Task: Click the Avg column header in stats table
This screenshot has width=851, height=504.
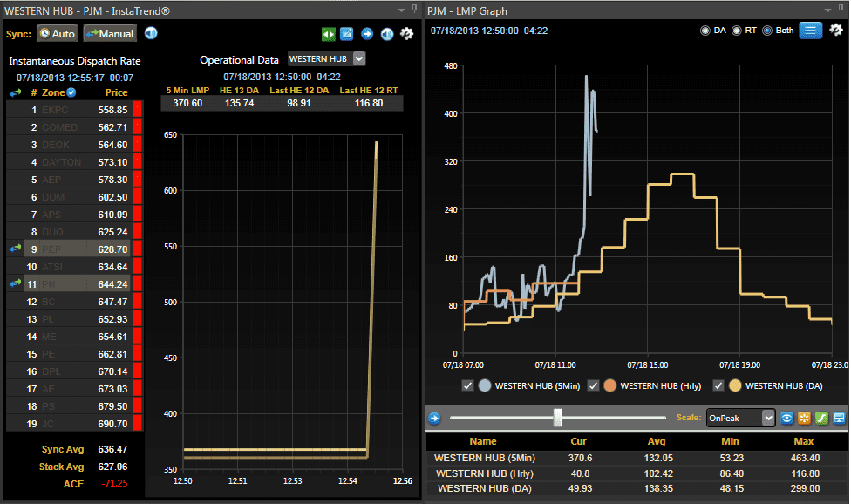Action: click(657, 441)
